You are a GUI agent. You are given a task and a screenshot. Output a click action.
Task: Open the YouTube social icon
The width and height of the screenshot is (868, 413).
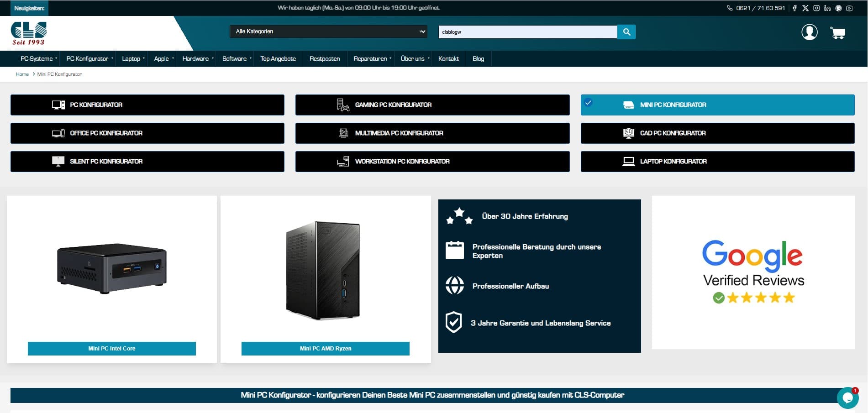point(849,8)
